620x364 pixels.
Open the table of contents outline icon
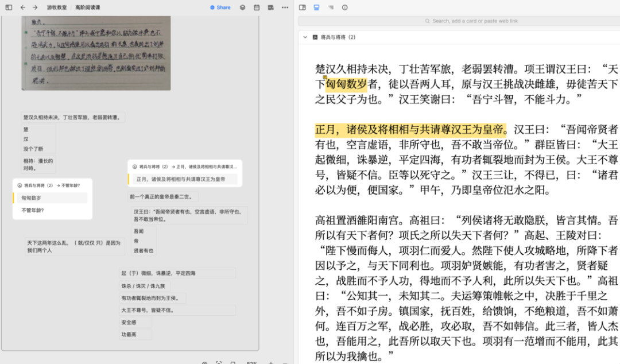coord(331,7)
